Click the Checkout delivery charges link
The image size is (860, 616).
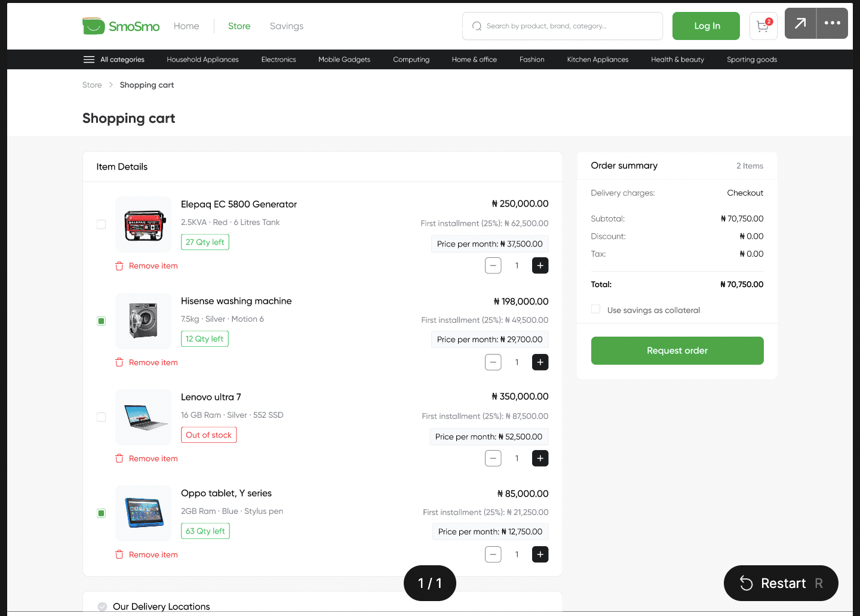(745, 193)
